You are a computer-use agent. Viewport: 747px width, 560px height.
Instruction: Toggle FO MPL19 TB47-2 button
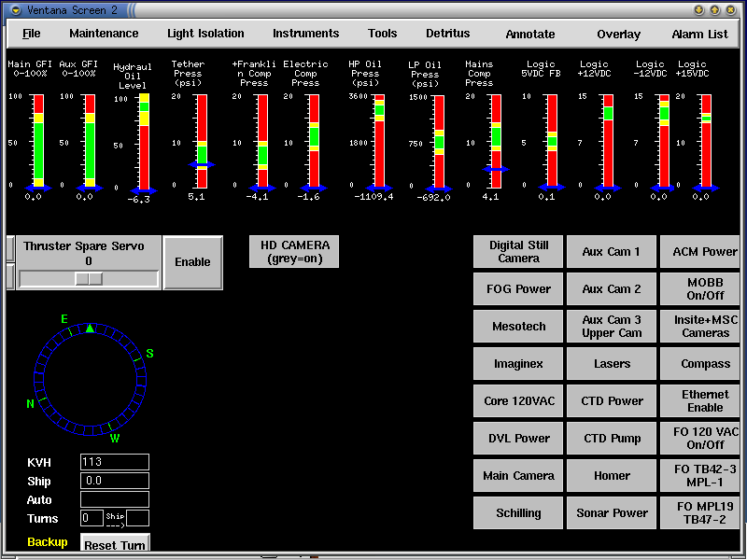coord(700,512)
